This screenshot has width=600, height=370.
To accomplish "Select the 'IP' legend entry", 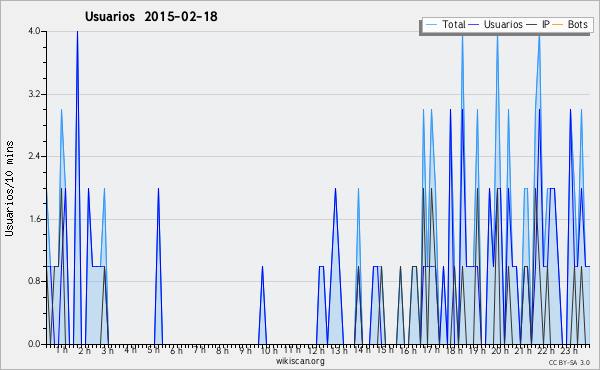I will click(x=538, y=24).
